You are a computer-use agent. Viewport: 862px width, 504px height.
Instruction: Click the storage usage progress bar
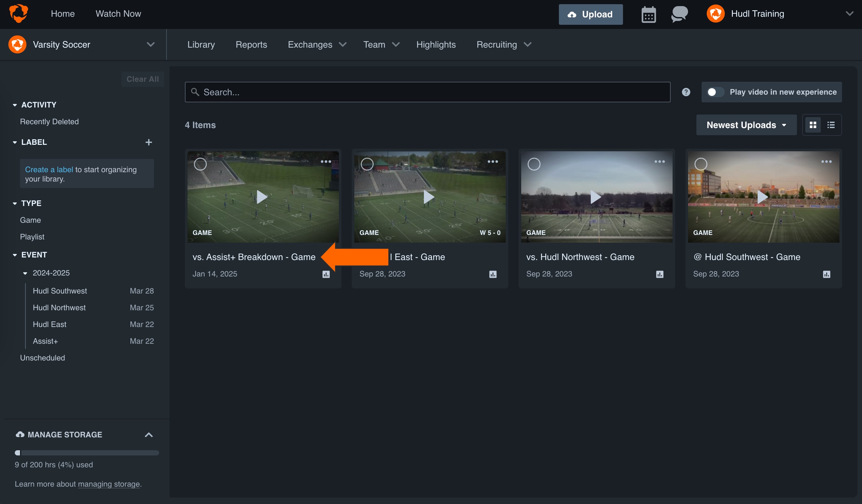tap(87, 453)
